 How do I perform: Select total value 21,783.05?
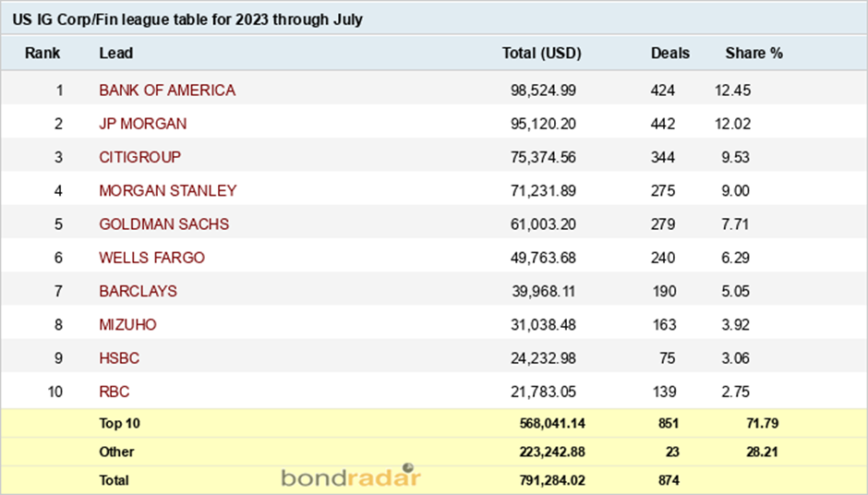(x=543, y=392)
